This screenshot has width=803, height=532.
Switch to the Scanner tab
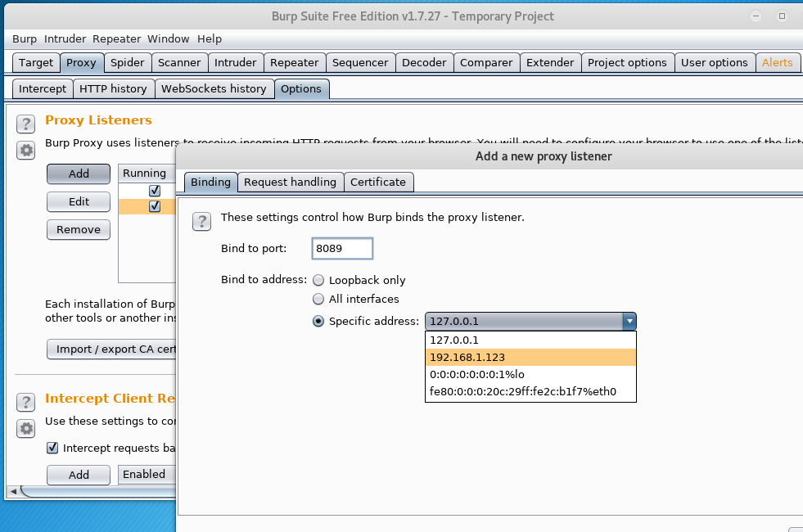tap(179, 62)
